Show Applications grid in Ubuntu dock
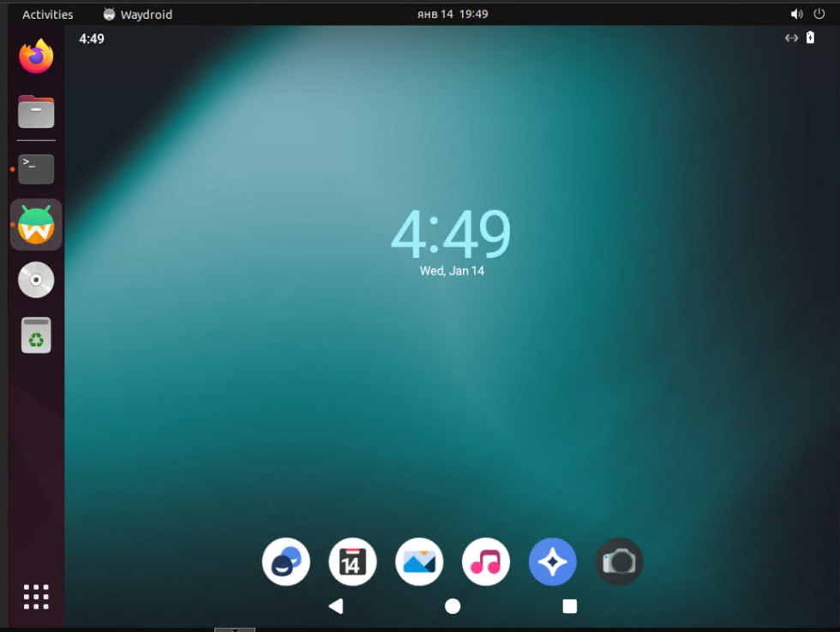This screenshot has width=840, height=632. point(36,597)
